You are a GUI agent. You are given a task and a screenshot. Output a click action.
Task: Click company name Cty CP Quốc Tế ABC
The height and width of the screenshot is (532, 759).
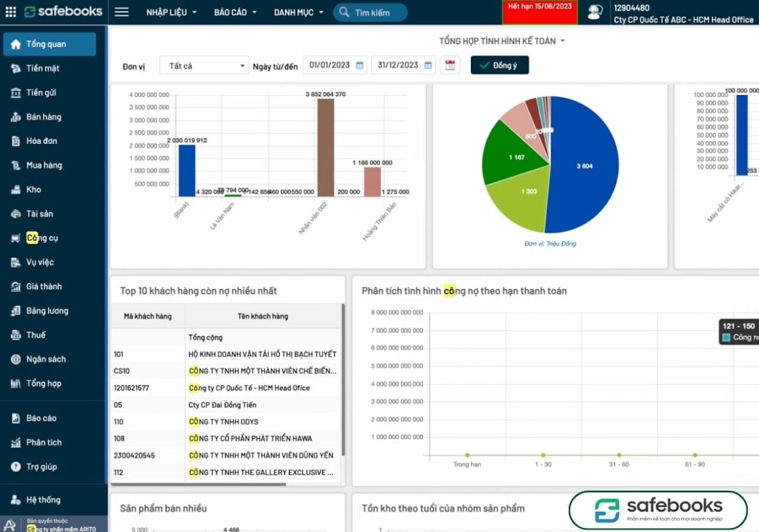point(684,20)
